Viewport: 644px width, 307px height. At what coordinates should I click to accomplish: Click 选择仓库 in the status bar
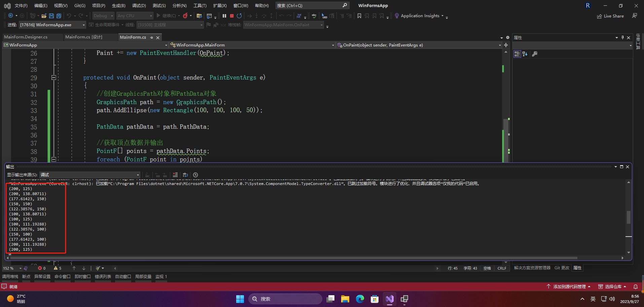(x=612, y=286)
